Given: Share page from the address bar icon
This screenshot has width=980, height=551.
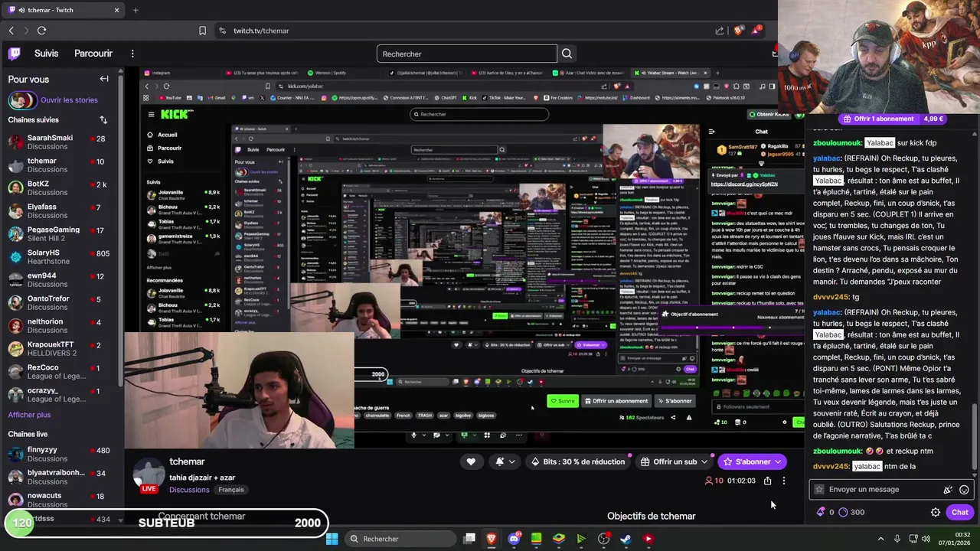Looking at the screenshot, I should tap(720, 31).
